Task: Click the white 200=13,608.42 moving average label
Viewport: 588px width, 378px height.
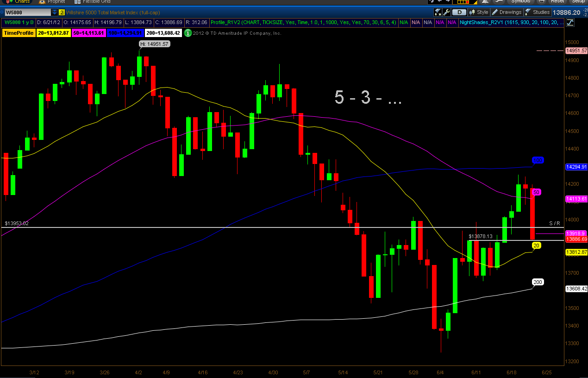Action: pos(164,33)
